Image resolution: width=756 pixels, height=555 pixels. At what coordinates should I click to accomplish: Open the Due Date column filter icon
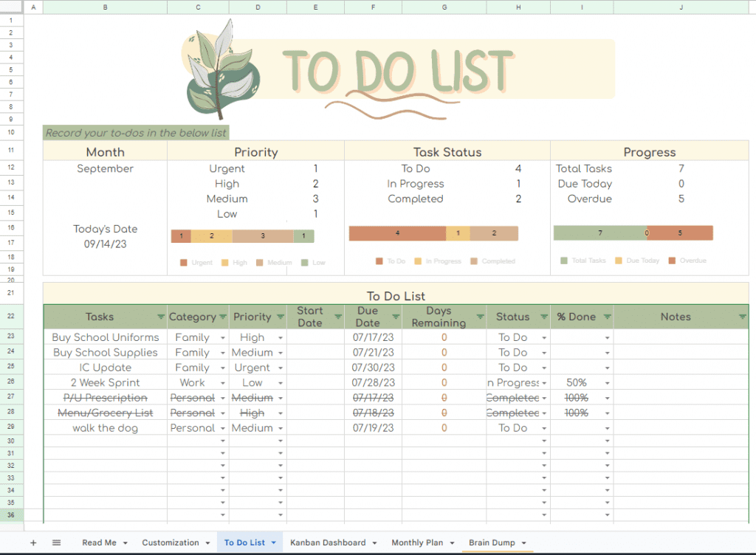pos(395,317)
